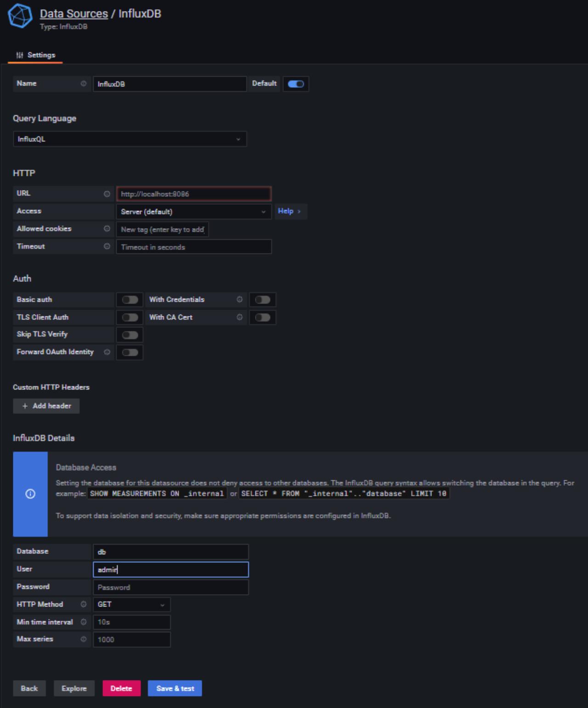Focus the Password input field
The width and height of the screenshot is (588, 708).
[x=171, y=587]
